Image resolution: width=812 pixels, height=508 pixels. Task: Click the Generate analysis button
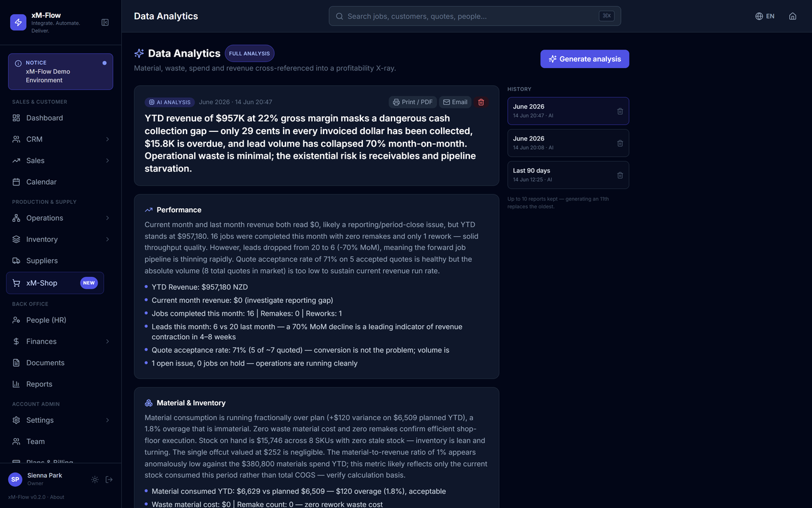click(585, 59)
